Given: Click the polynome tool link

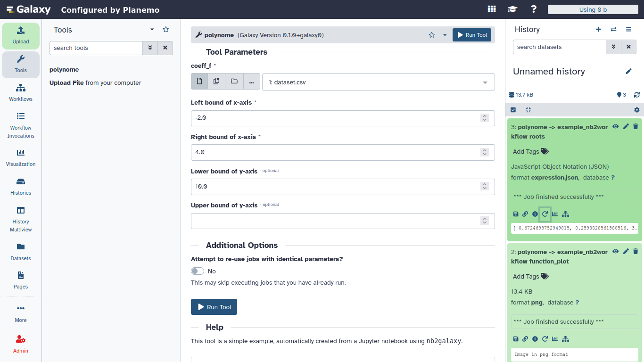Looking at the screenshot, I should [x=64, y=69].
